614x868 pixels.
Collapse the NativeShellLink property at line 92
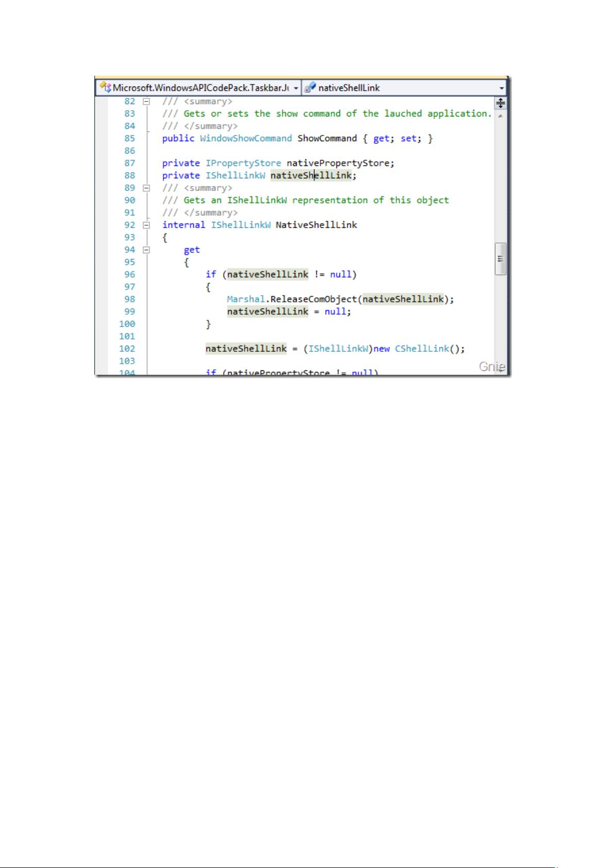[x=146, y=225]
